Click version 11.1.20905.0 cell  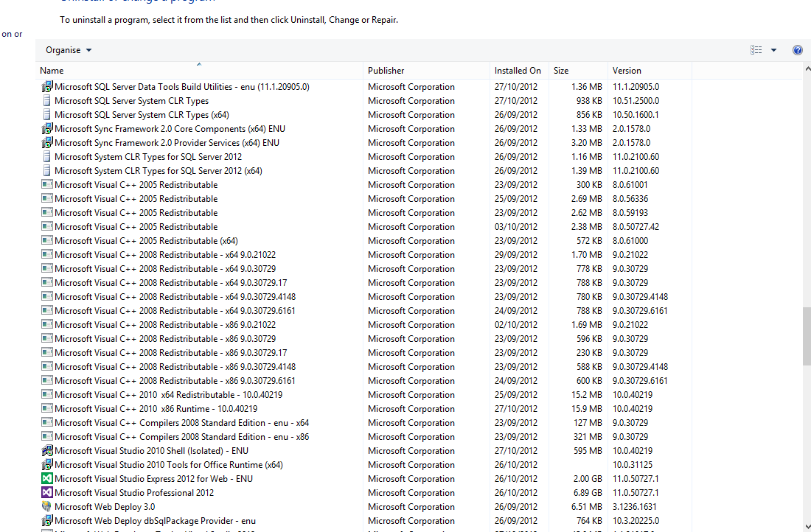(x=636, y=87)
